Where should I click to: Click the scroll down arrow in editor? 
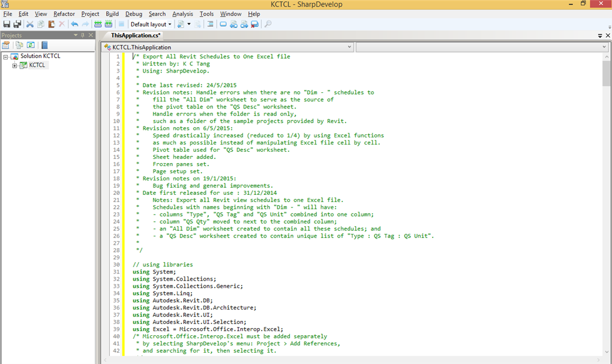[607, 351]
